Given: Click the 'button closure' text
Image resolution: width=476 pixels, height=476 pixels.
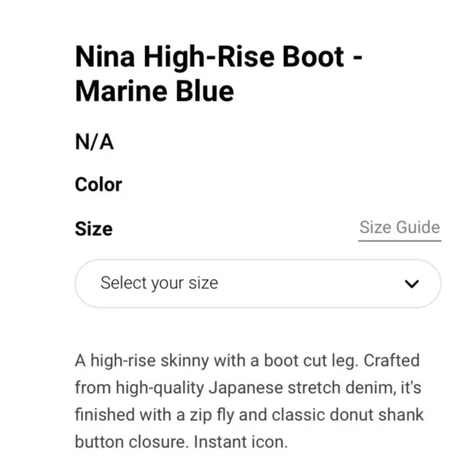Looking at the screenshot, I should 130,442.
